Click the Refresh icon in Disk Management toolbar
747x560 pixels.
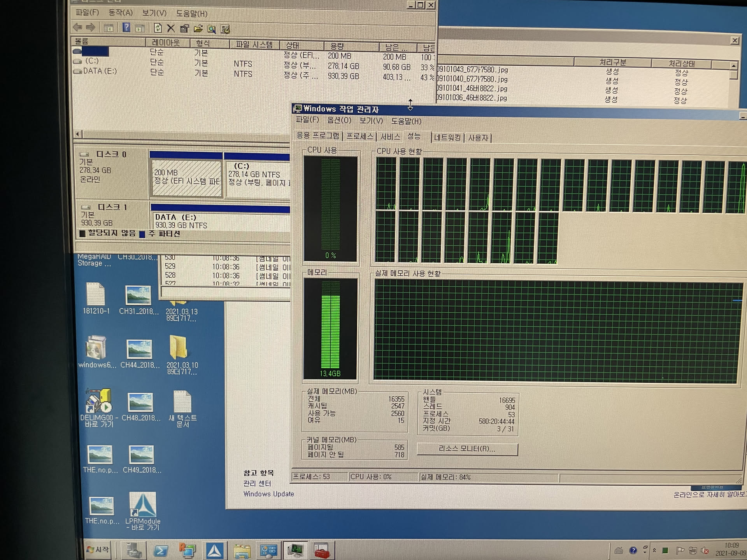[158, 28]
